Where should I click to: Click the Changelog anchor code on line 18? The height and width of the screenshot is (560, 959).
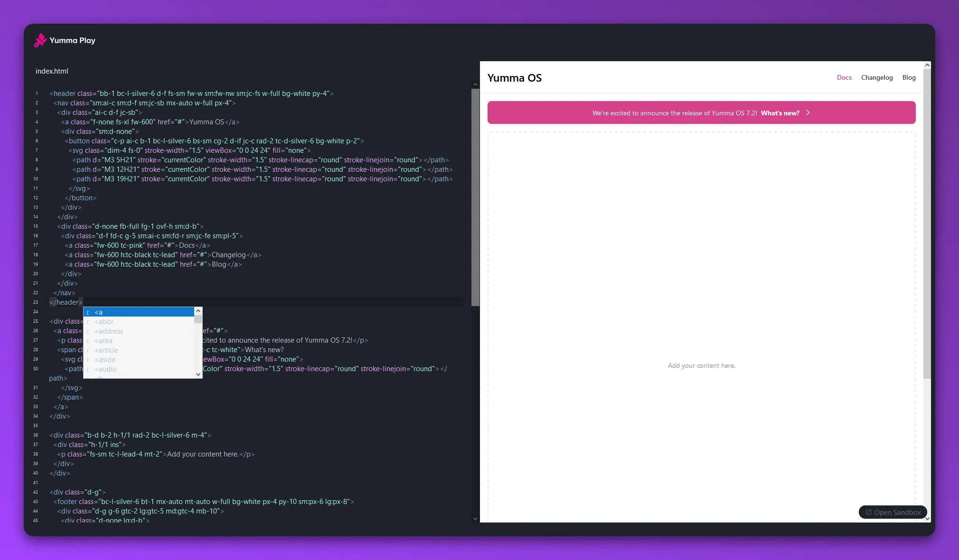pos(163,255)
